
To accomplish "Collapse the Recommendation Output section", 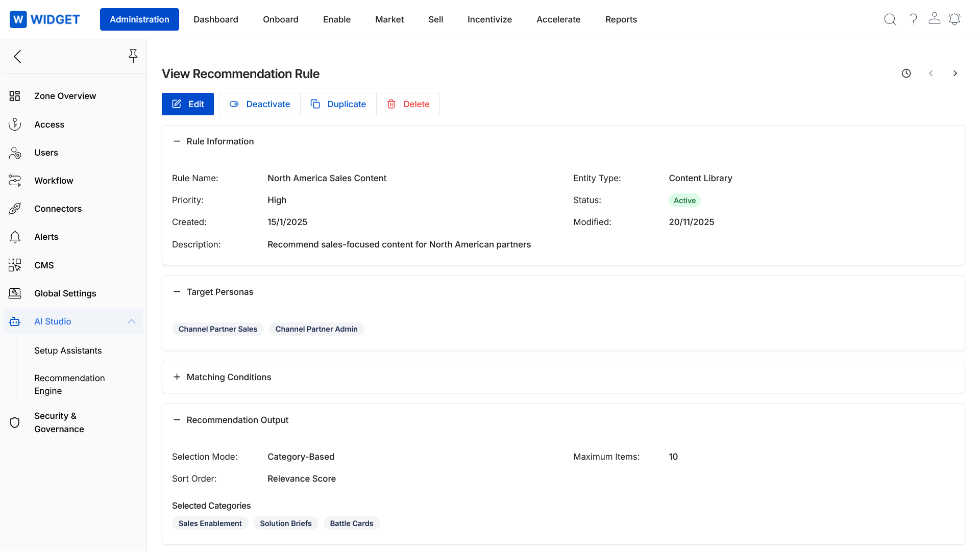I will 177,420.
